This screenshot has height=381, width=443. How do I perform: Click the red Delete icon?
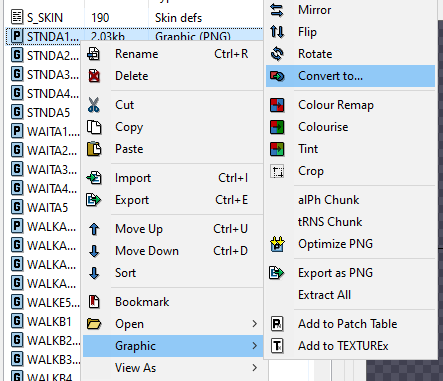tap(94, 76)
